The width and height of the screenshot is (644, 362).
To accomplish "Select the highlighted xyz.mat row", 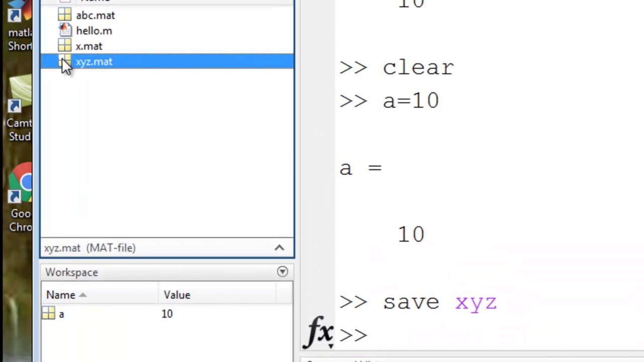I will coord(167,62).
